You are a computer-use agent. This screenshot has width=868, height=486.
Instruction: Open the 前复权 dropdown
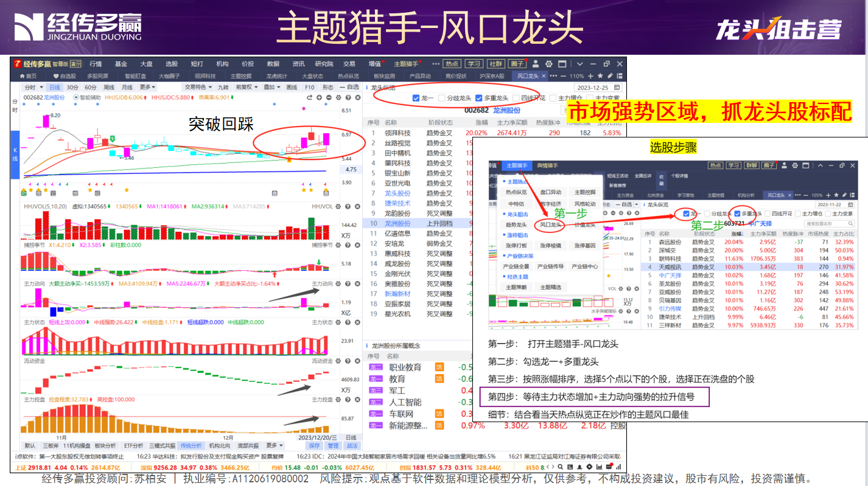[247, 87]
